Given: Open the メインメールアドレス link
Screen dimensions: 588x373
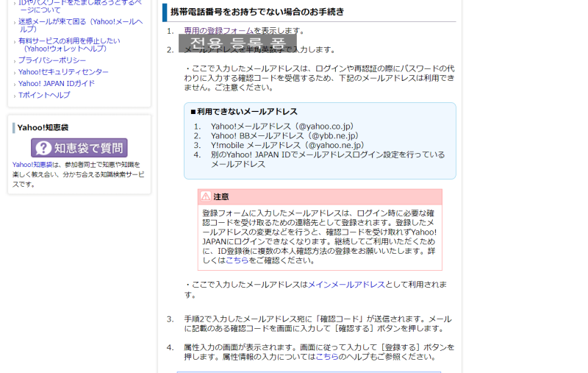Looking at the screenshot, I should tap(346, 285).
